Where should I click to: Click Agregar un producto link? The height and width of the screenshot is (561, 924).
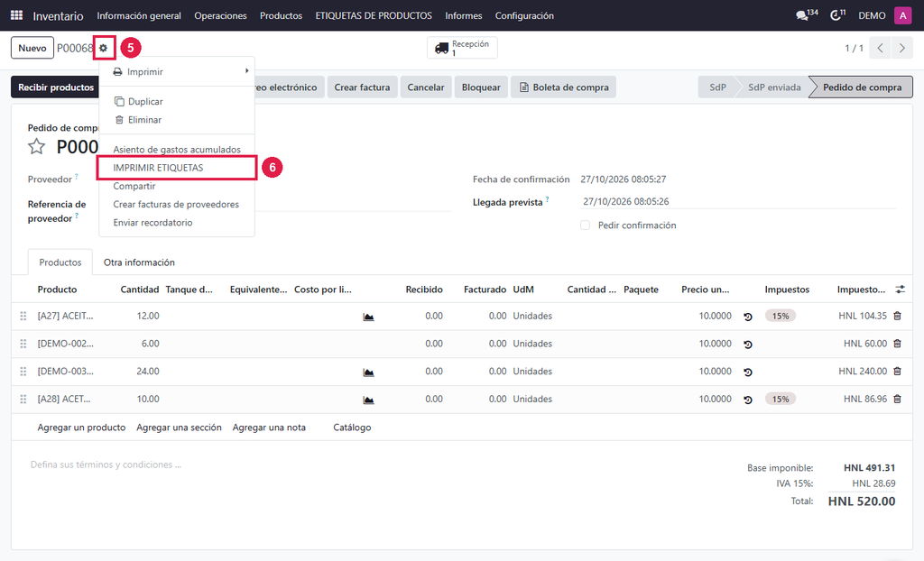pos(81,428)
